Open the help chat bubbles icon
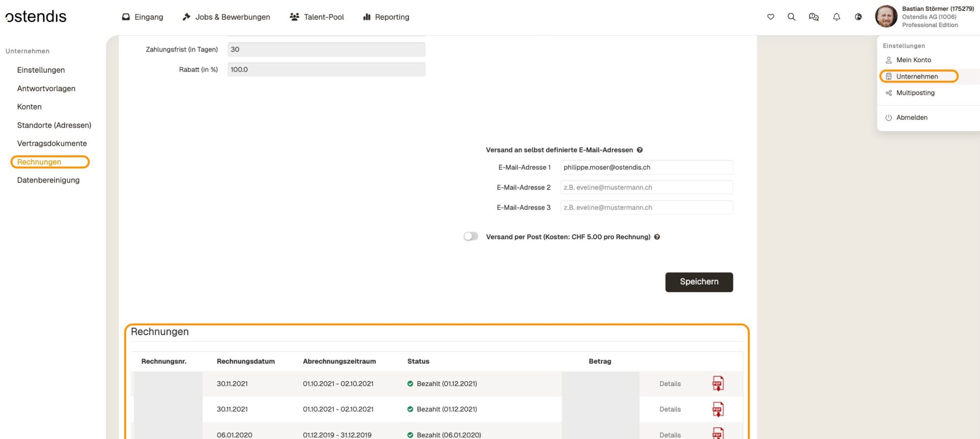Screen dimensions: 980x439 (814, 17)
